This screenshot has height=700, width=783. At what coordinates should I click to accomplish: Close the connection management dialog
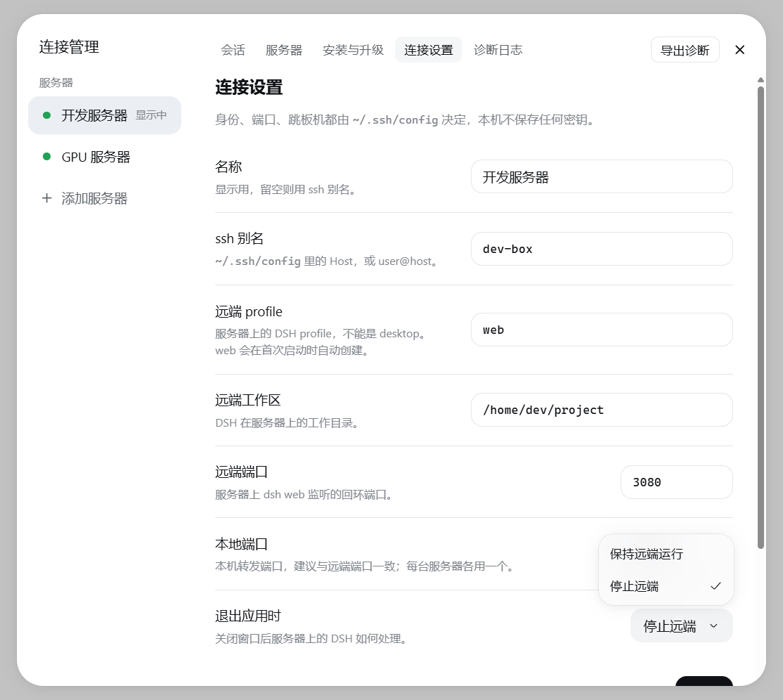point(739,50)
